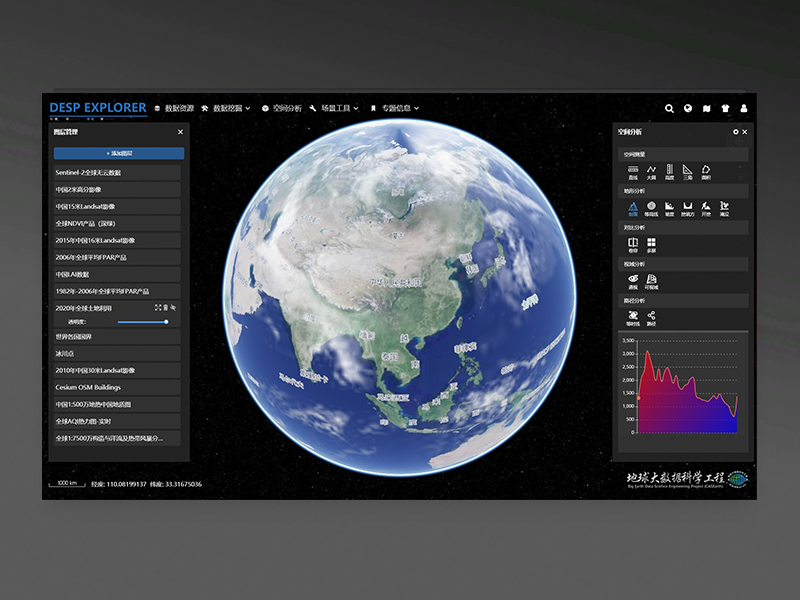Select the 全球AQI real-time heatmap layer
Viewport: 800px width, 600px height.
[x=117, y=421]
